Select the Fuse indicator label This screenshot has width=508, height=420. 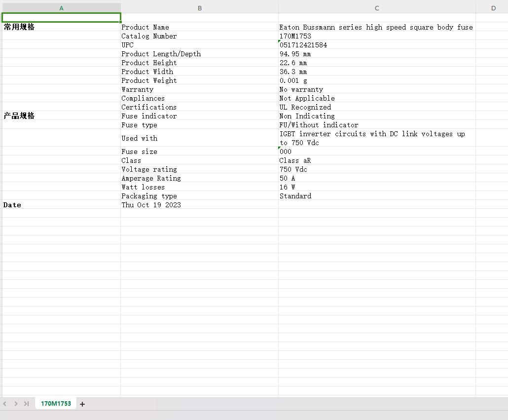199,115
